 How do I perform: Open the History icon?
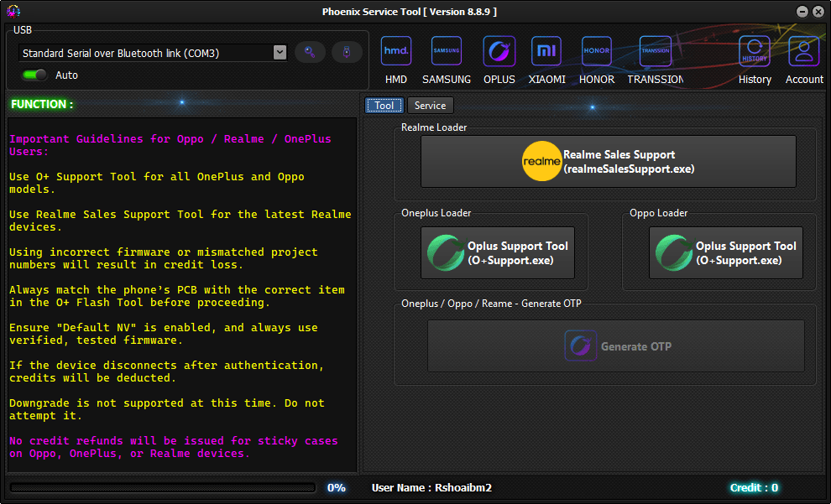click(755, 60)
